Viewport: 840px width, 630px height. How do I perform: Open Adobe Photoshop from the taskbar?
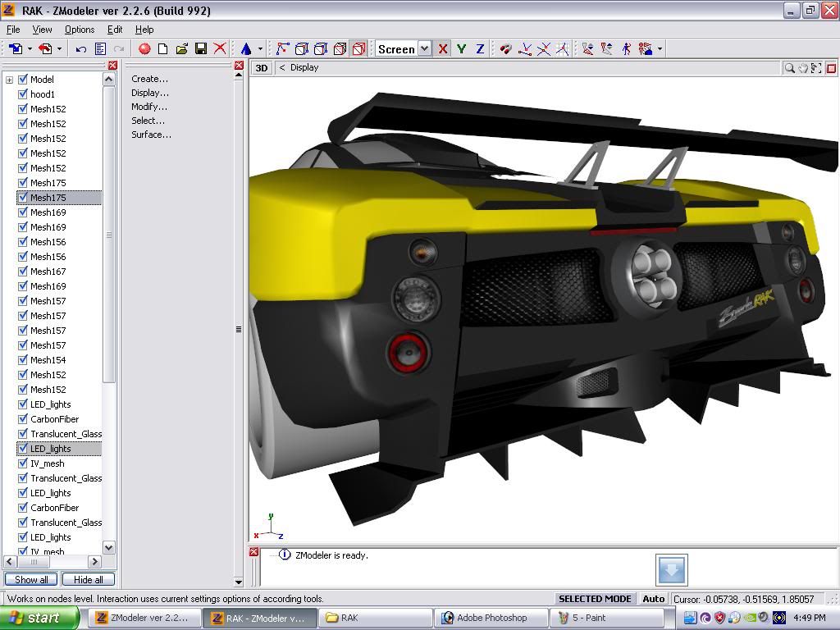click(491, 618)
